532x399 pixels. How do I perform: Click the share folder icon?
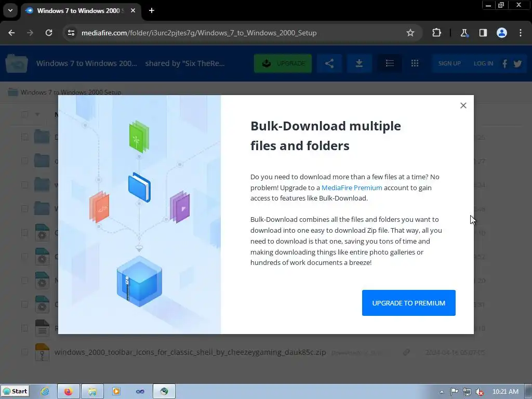(329, 63)
